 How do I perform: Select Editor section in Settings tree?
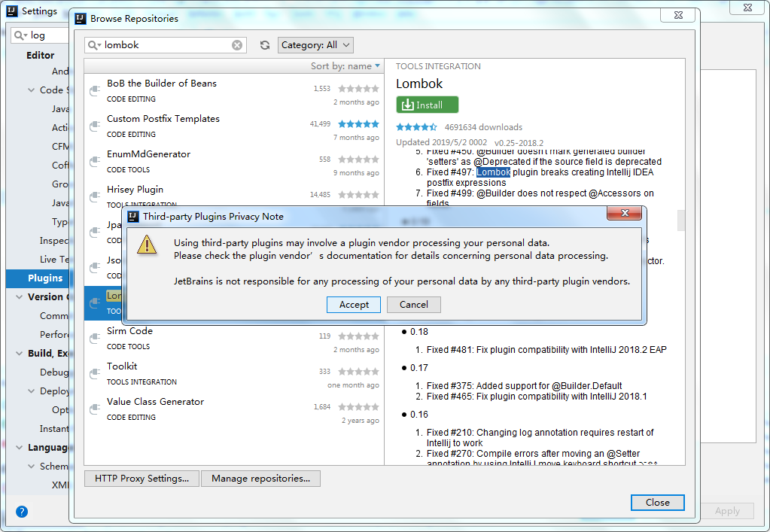coord(40,56)
